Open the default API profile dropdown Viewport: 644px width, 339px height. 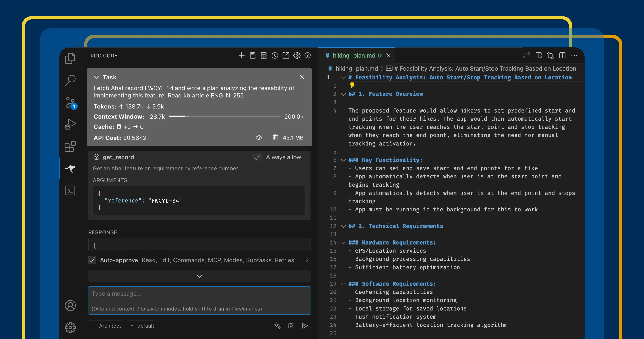point(142,325)
